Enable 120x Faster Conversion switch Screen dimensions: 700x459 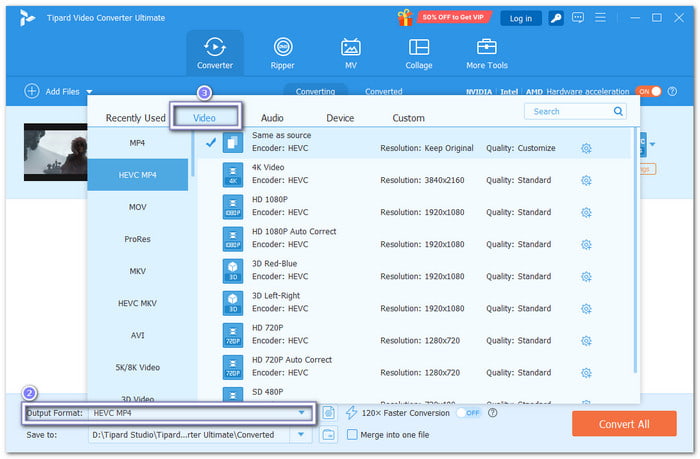point(468,413)
